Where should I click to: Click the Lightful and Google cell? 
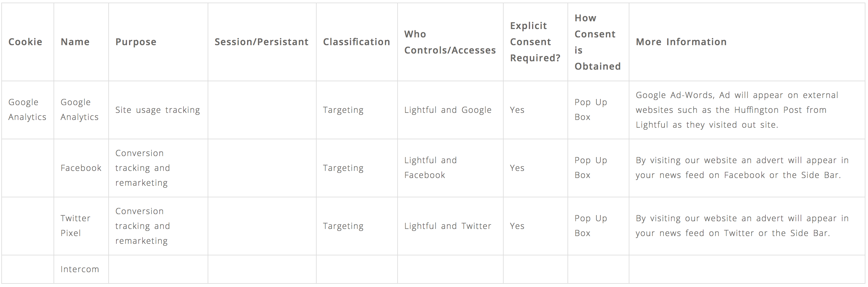click(x=448, y=110)
